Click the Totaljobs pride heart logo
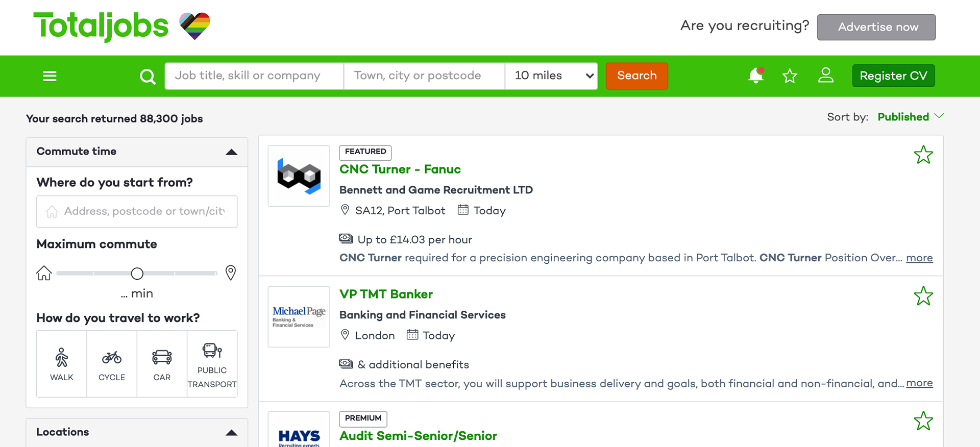Viewport: 980px width, 447px height. pyautogui.click(x=194, y=26)
